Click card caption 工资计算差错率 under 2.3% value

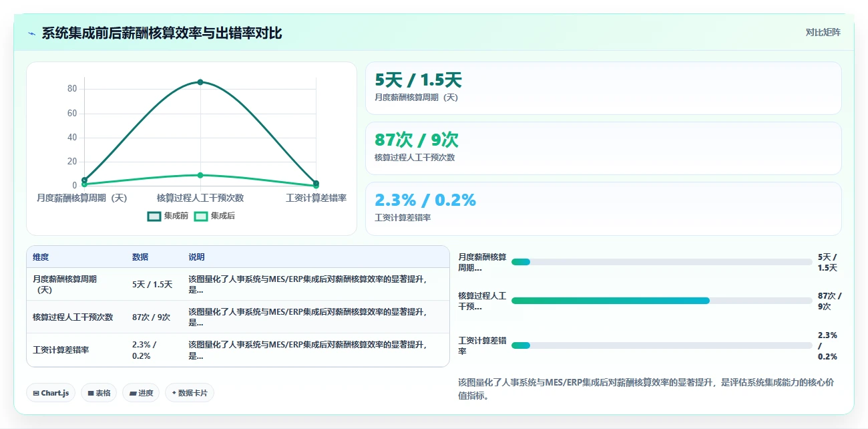click(403, 218)
